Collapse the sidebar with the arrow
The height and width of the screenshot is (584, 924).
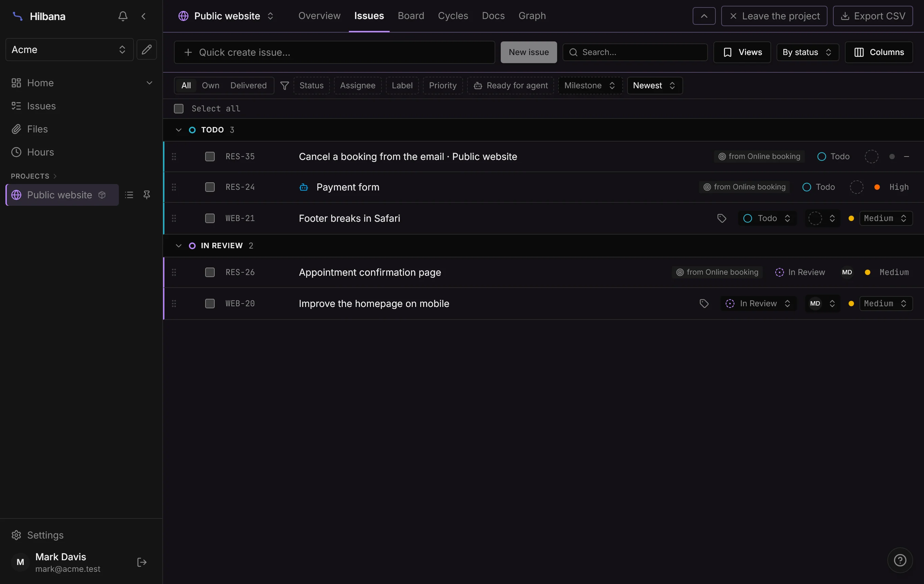click(x=143, y=16)
